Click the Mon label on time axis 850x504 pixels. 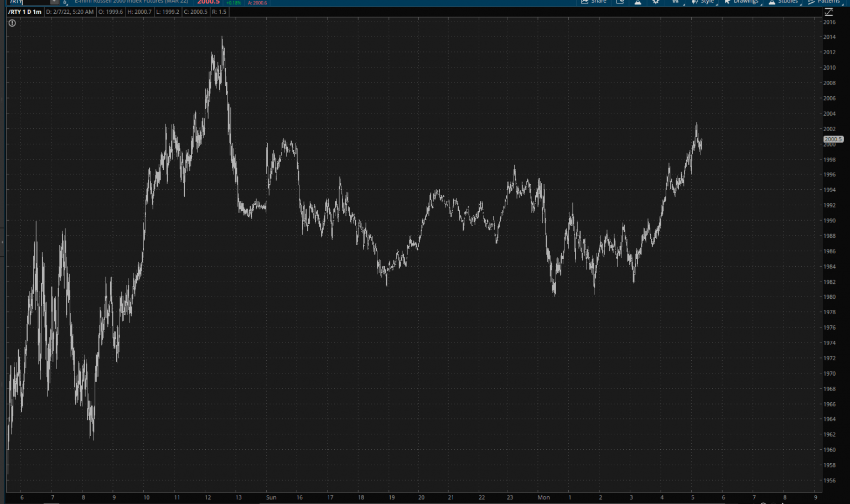544,497
